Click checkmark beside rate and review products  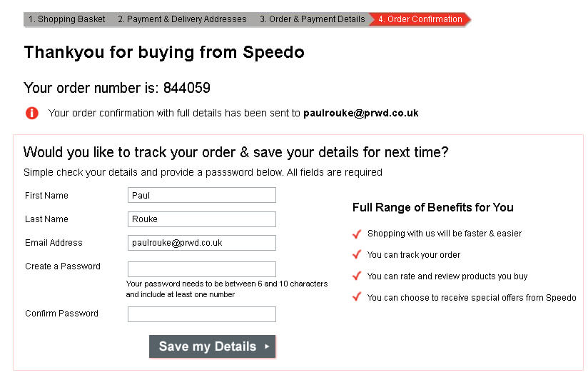(x=357, y=276)
